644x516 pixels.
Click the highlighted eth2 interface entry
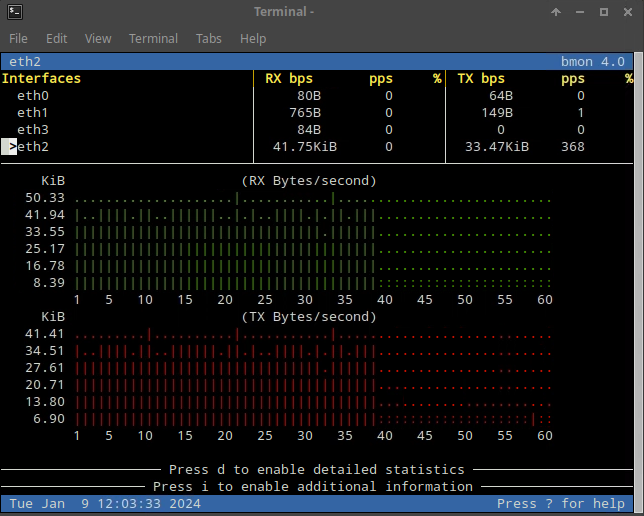tap(32, 147)
